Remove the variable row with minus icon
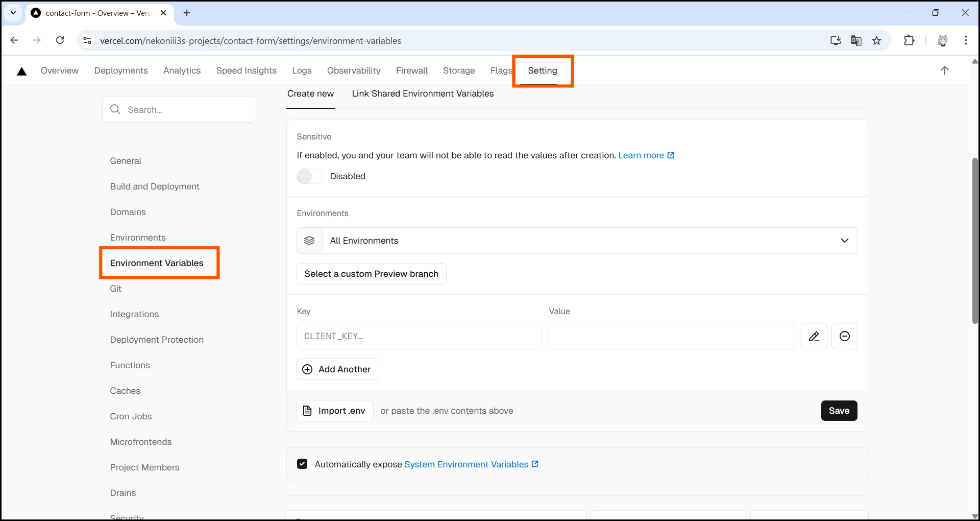This screenshot has height=521, width=980. (x=844, y=336)
